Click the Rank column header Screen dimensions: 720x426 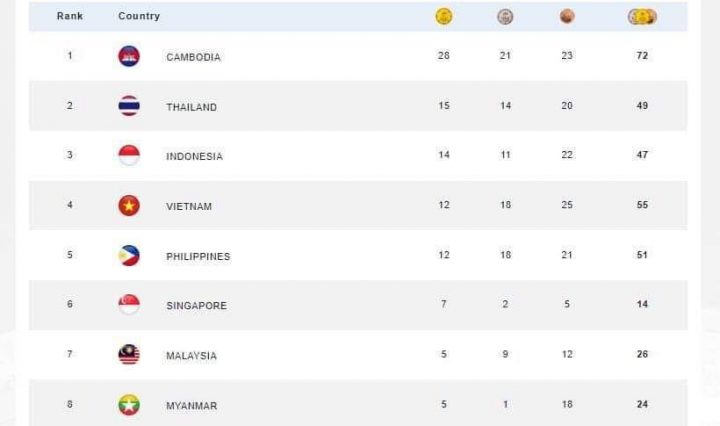click(70, 16)
